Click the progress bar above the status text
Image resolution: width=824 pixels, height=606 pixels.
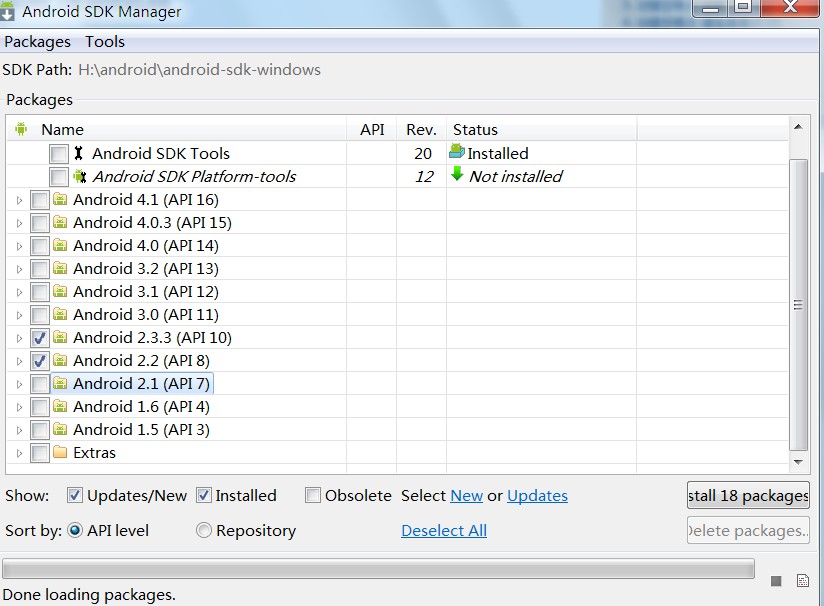[378, 569]
